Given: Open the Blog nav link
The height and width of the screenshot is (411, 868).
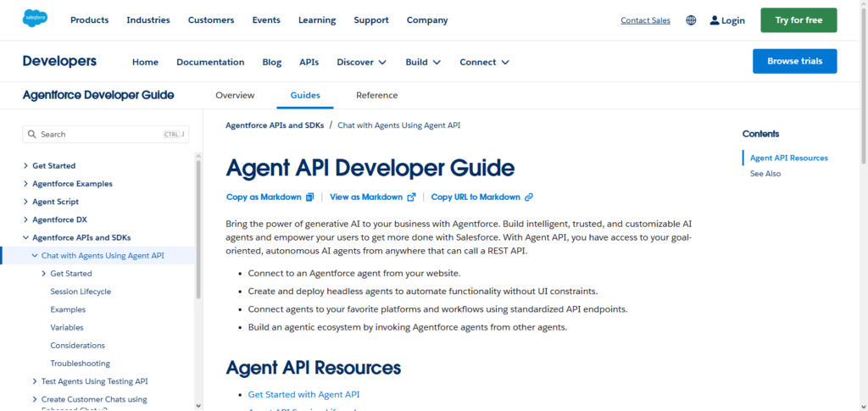Looking at the screenshot, I should [272, 62].
